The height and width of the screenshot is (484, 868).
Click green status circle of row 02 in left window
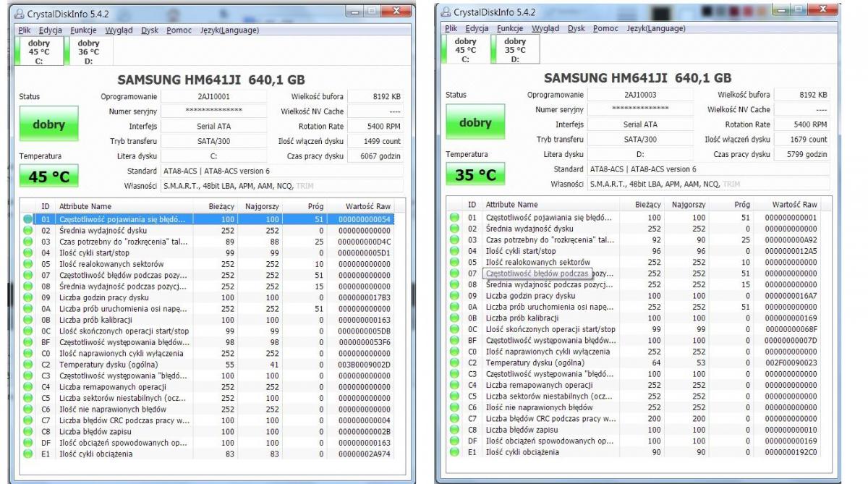click(28, 231)
